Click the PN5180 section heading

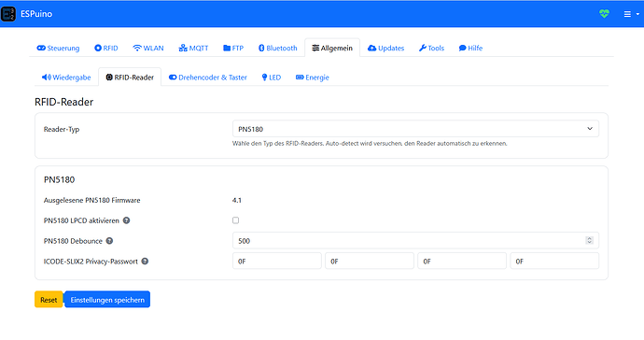[x=59, y=179]
